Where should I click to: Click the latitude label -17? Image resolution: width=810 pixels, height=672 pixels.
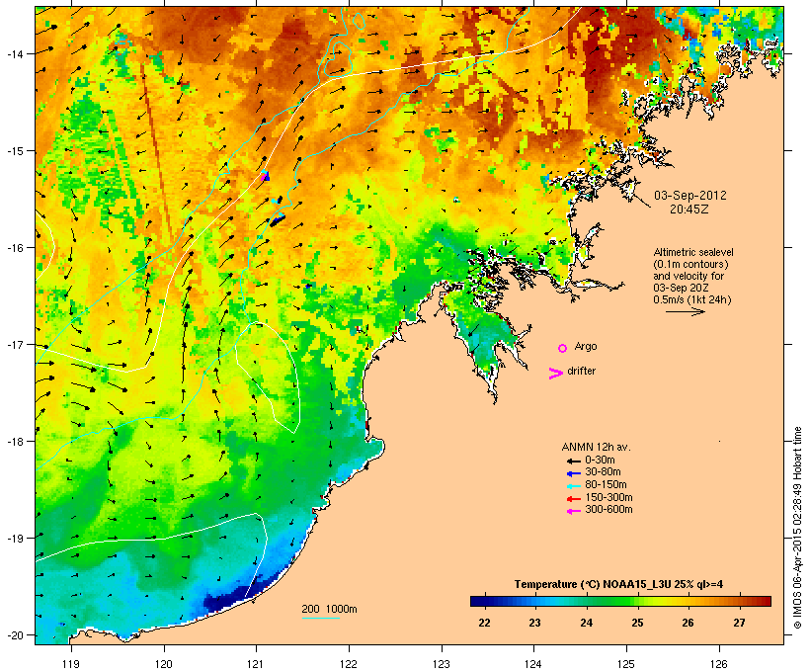pyautogui.click(x=14, y=345)
